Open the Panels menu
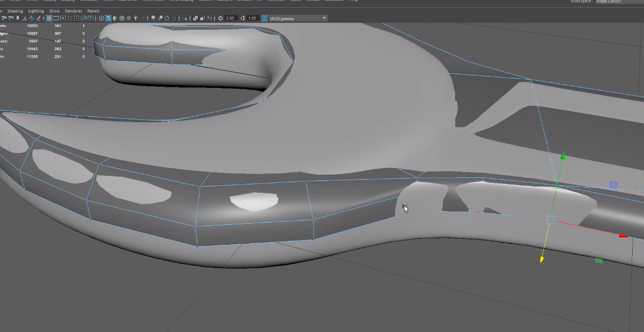The image size is (644, 332). 93,11
